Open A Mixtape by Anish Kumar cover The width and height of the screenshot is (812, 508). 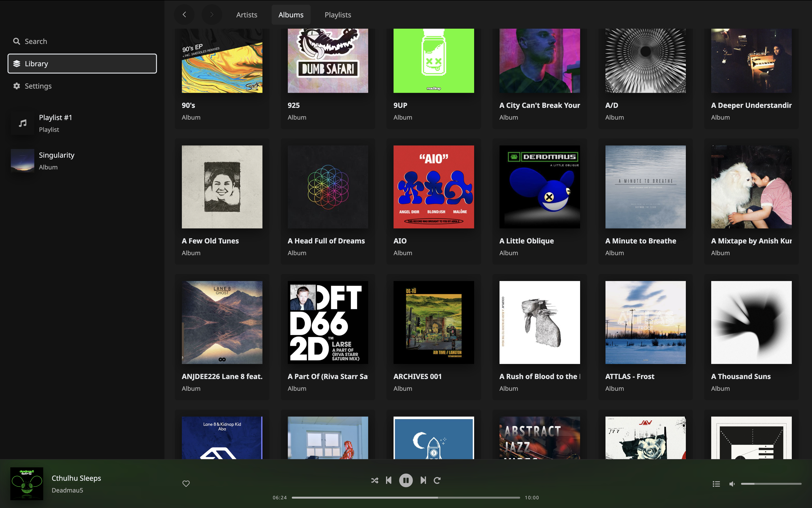(751, 187)
